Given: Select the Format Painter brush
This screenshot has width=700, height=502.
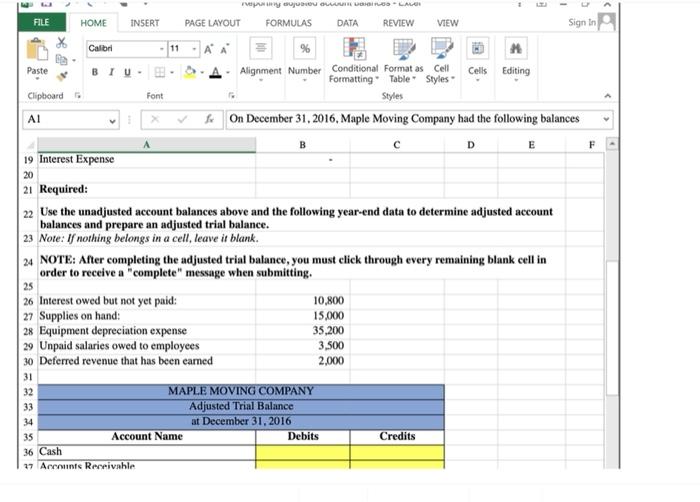Looking at the screenshot, I should [62, 76].
